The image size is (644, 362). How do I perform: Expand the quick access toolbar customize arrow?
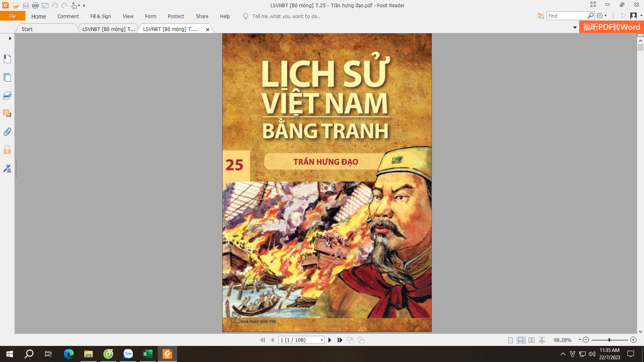tap(84, 6)
